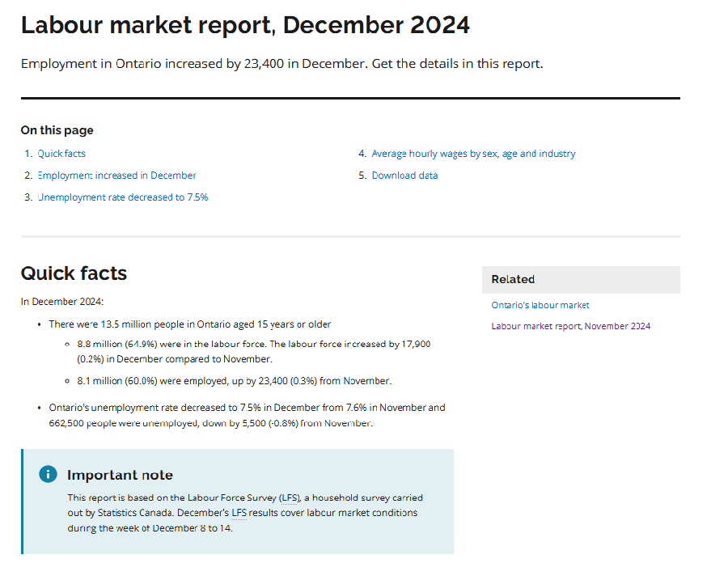The width and height of the screenshot is (728, 563).
Task: Click the Download data link
Action: [404, 176]
